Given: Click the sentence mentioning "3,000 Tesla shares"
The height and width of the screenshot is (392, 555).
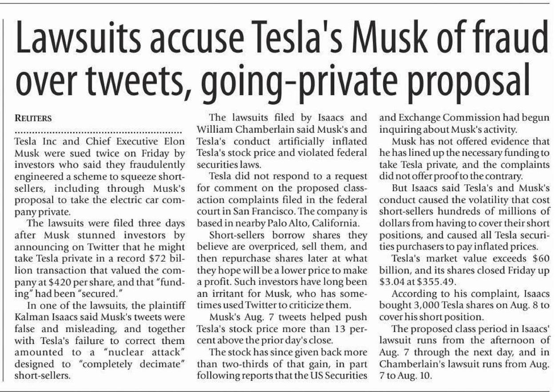Looking at the screenshot, I should pos(464,305).
